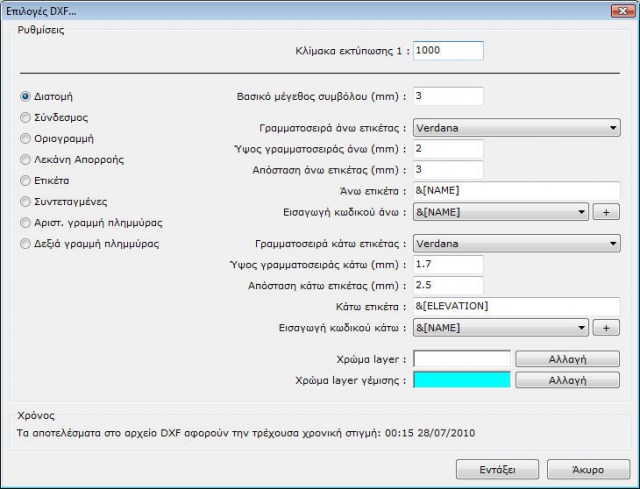Select the Διατομή radio option
The width and height of the screenshot is (640, 489).
(26, 97)
